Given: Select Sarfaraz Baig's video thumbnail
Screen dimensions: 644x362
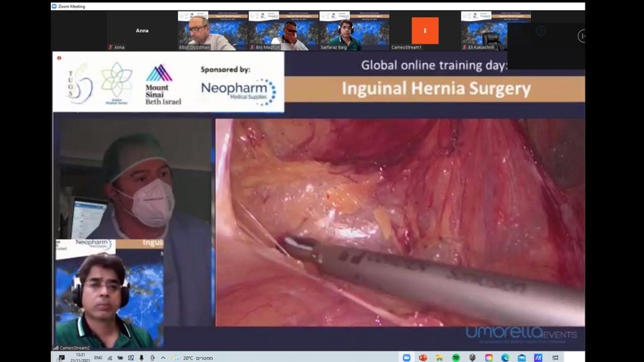Looking at the screenshot, I should click(353, 31).
